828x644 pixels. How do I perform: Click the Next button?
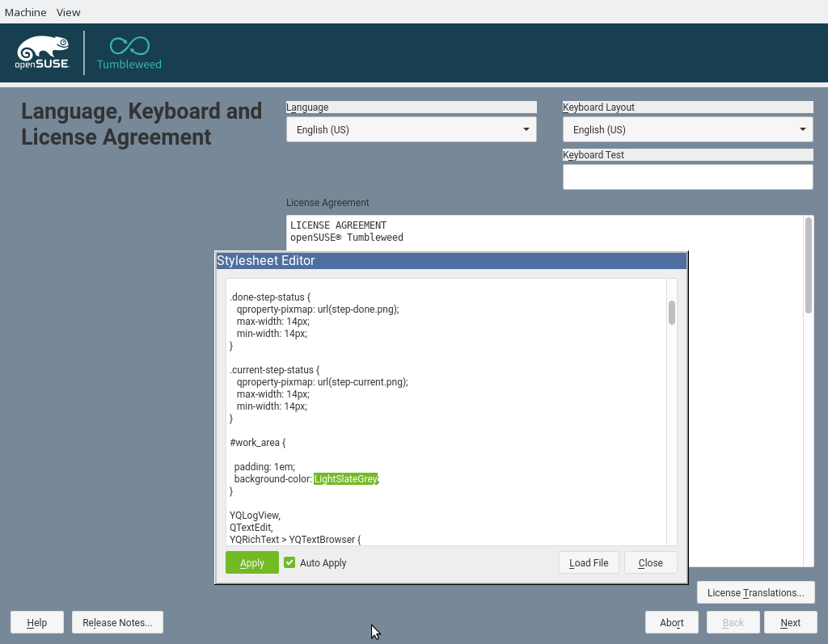click(790, 622)
